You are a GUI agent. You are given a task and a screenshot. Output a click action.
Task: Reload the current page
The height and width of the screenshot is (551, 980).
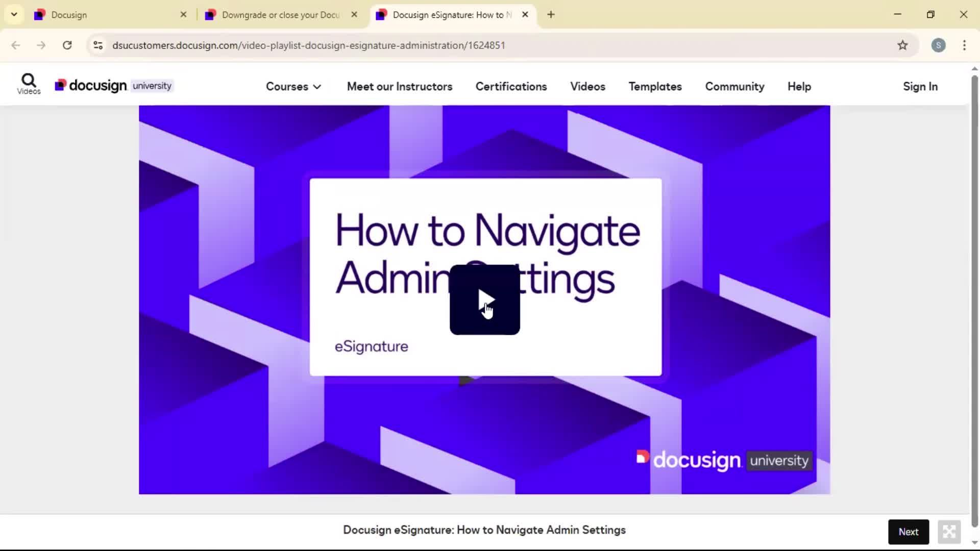pos(67,45)
